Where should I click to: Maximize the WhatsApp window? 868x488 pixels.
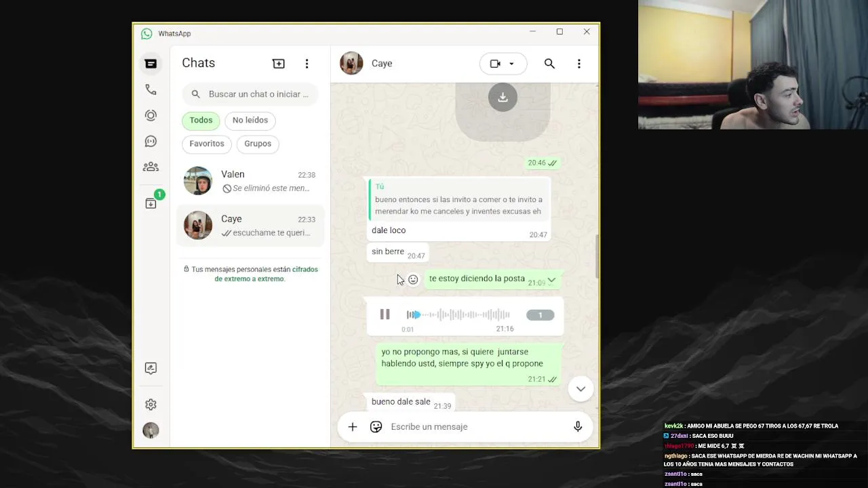tap(559, 32)
